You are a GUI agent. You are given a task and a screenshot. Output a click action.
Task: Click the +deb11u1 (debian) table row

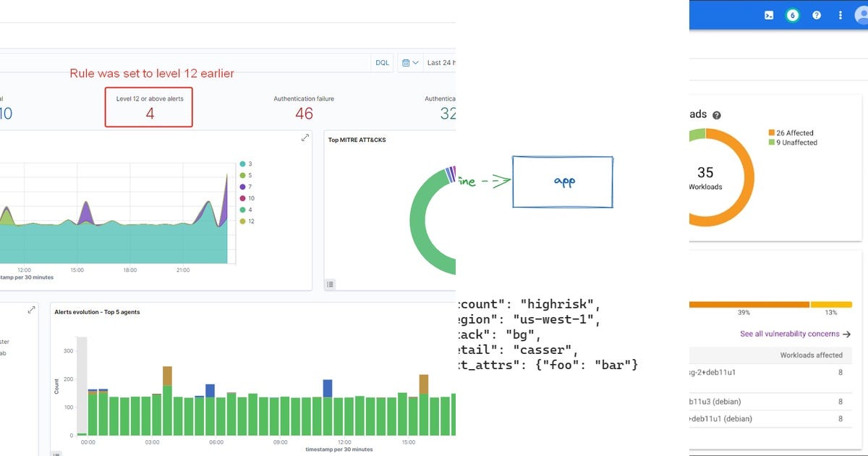coord(771,419)
